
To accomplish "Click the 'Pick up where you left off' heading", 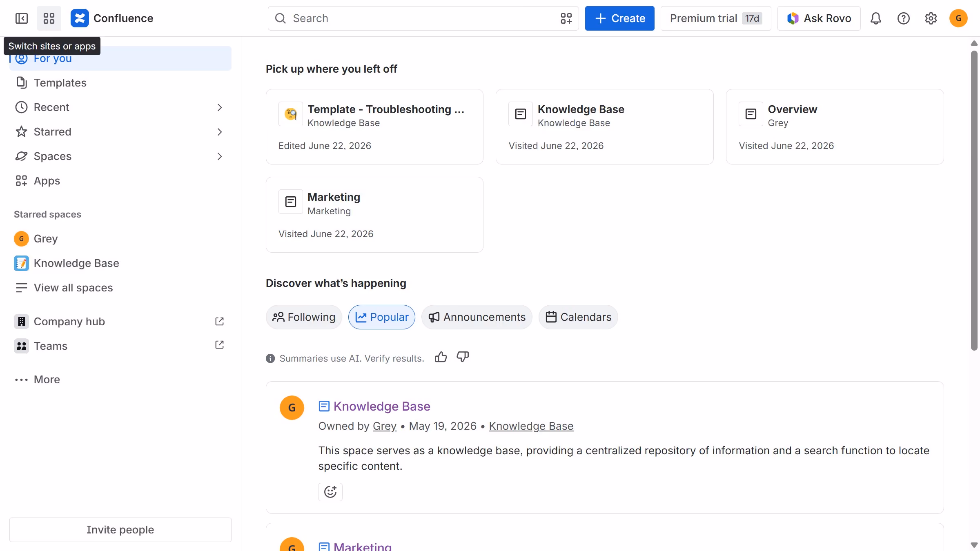I will pyautogui.click(x=331, y=69).
